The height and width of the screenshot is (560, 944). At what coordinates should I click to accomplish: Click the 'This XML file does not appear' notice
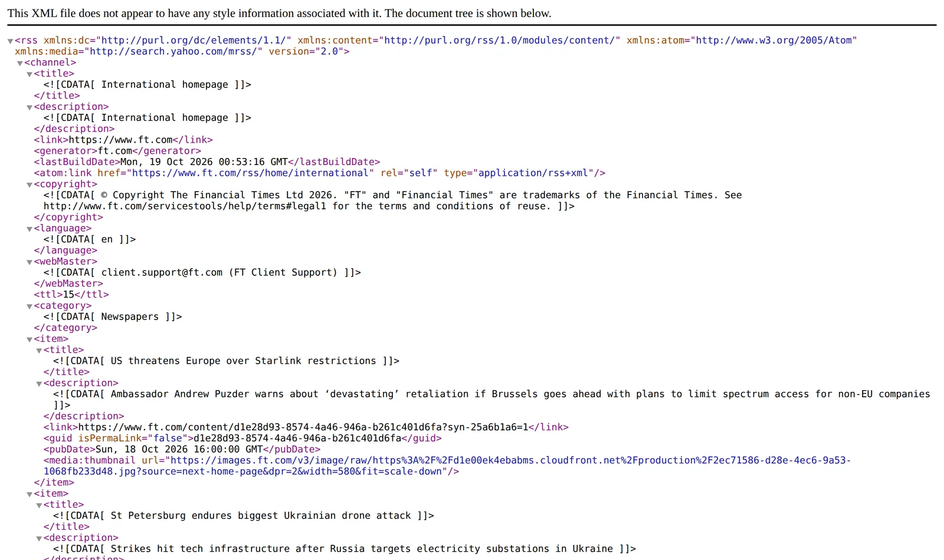(279, 13)
